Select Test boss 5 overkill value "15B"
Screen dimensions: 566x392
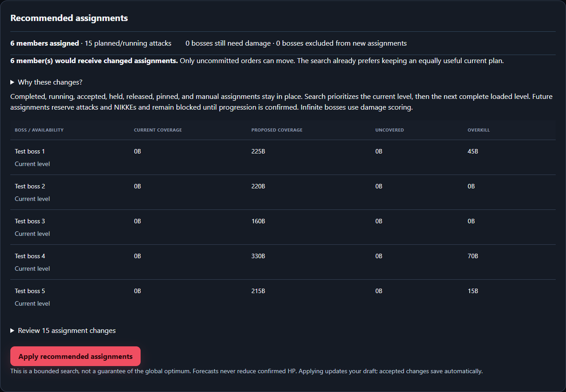point(473,291)
